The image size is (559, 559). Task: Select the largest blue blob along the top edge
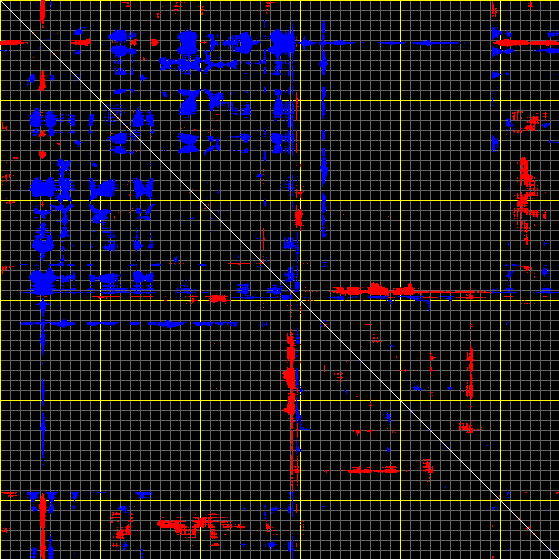[283, 43]
